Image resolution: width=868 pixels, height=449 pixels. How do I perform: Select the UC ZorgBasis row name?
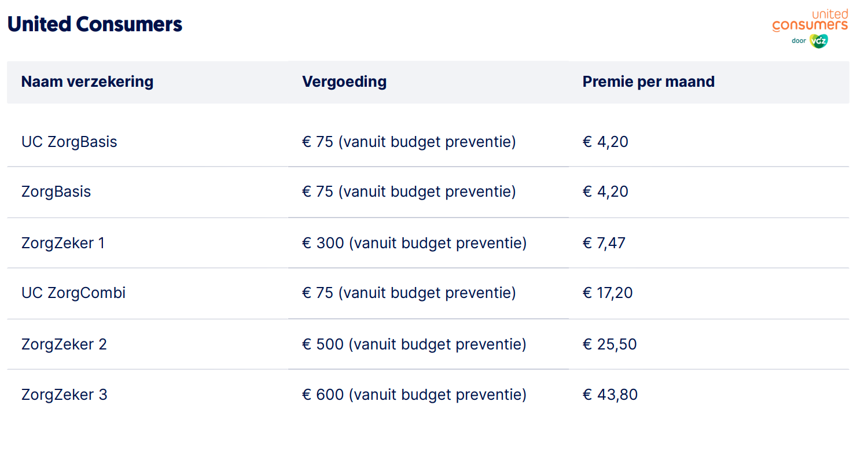tap(69, 142)
